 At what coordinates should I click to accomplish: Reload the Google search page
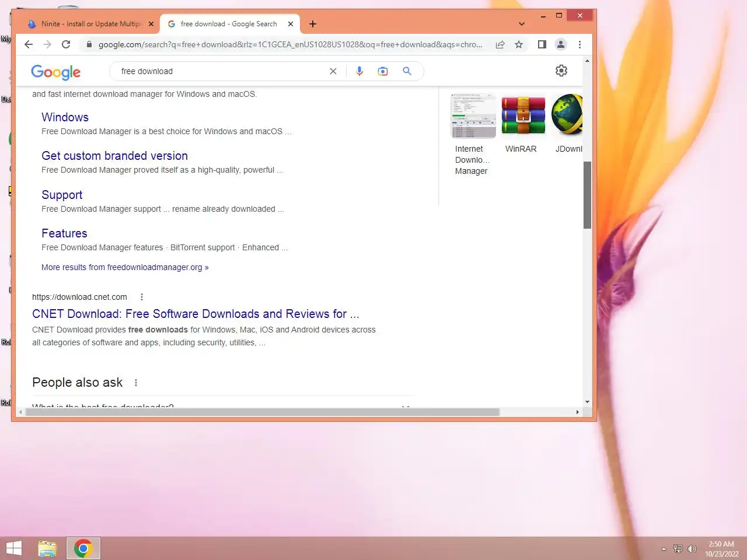[66, 44]
